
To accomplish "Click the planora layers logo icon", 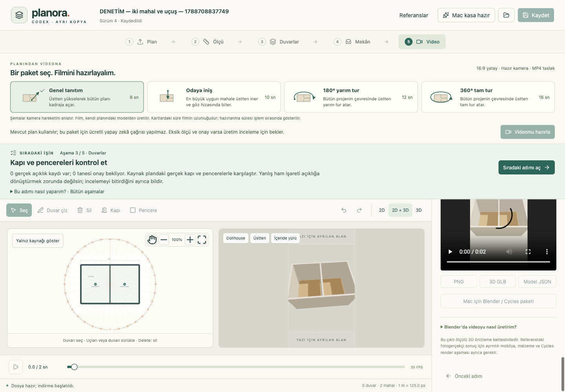I will pos(19,15).
